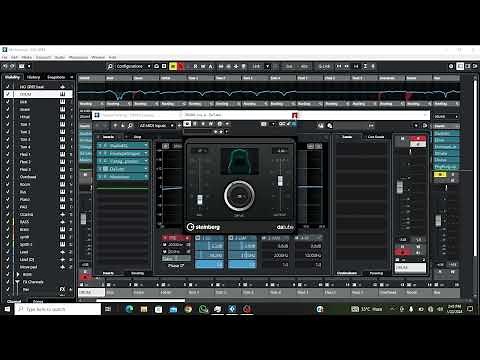480x360 pixels.
Task: Click the Steinberg logo in DaTube
Action: [203, 227]
